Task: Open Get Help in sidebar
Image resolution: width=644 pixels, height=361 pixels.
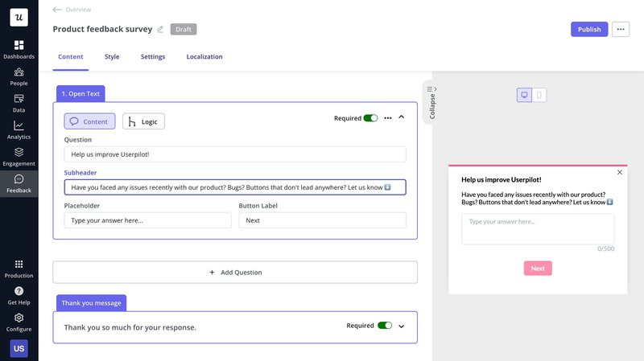Action: [x=19, y=295]
